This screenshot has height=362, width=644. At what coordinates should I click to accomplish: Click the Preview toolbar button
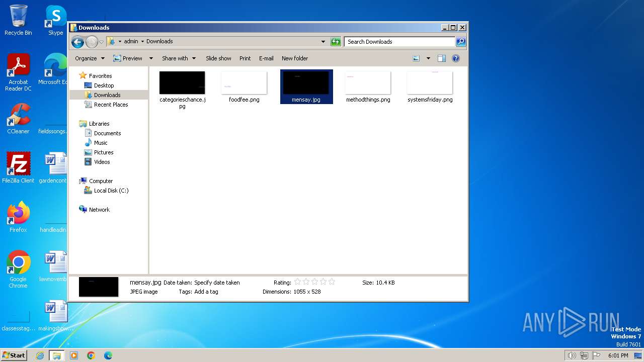[x=128, y=58]
